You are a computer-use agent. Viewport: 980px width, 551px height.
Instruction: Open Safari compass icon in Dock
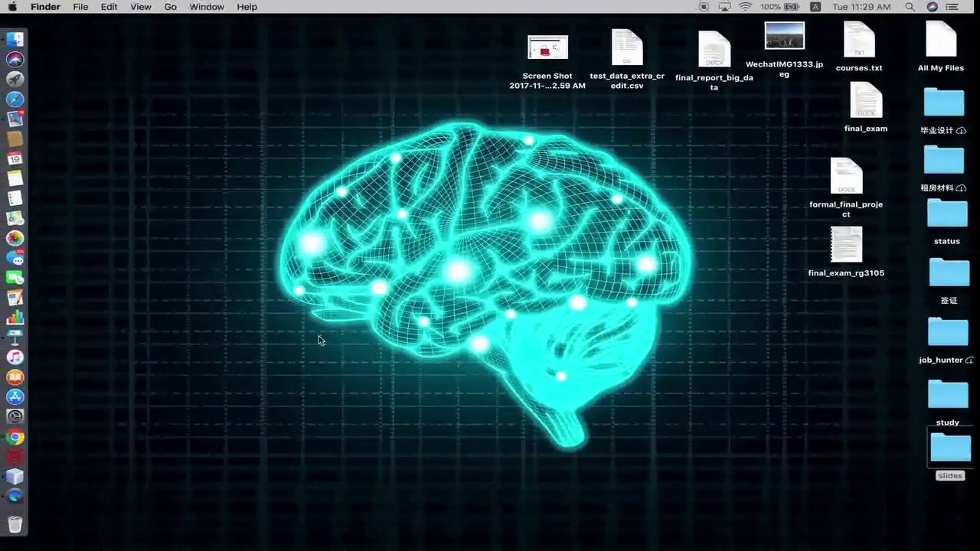pos(15,99)
